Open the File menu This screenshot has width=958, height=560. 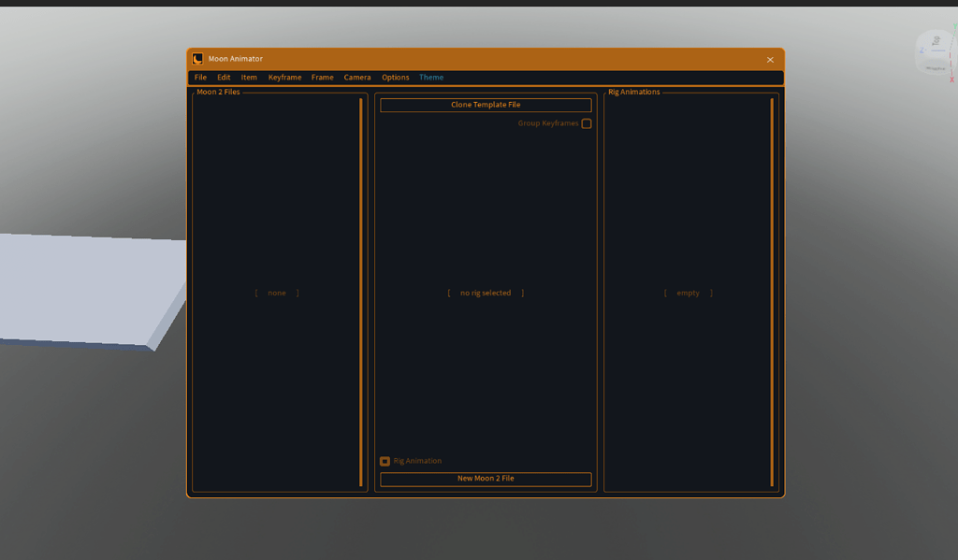point(200,77)
